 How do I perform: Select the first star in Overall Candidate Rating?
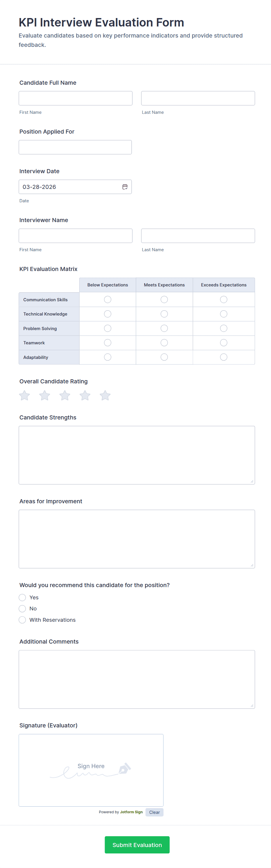click(x=24, y=395)
